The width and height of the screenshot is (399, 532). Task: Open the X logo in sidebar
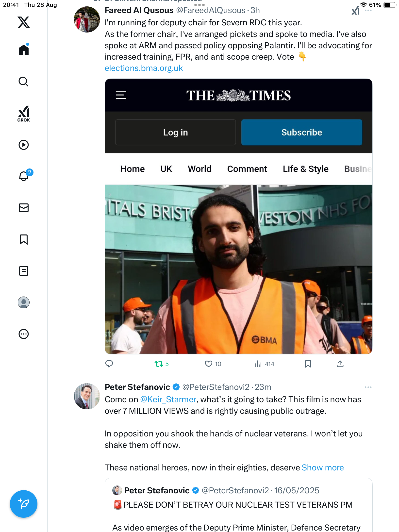point(24,22)
